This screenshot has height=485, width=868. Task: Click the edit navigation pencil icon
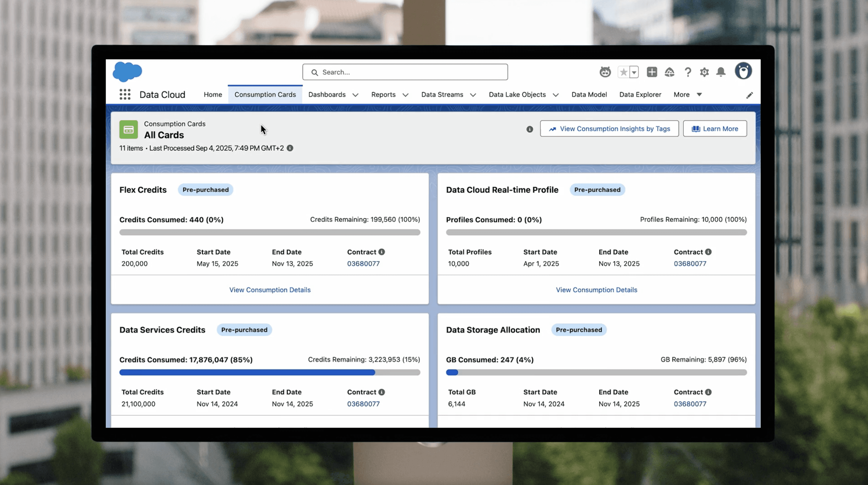749,95
